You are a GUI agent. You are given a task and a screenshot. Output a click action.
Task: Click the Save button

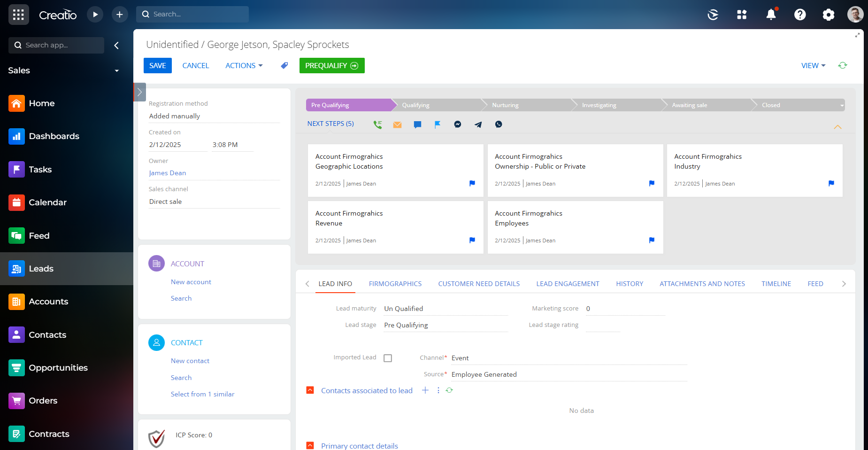point(158,66)
